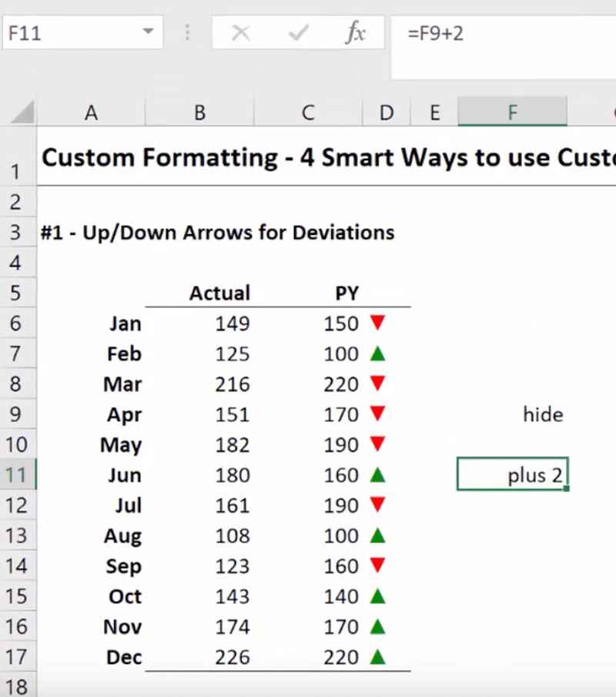
Task: Select row 11 header
Action: pyautogui.click(x=17, y=475)
